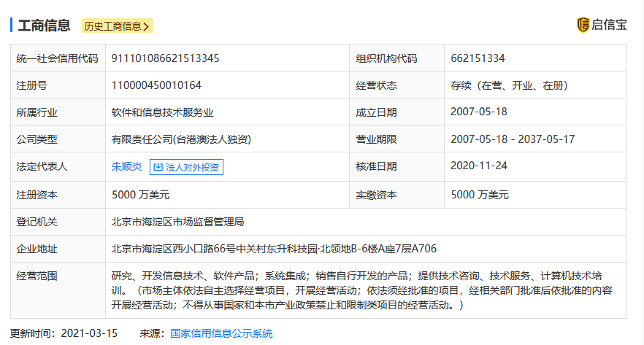This screenshot has width=644, height=345.
Task: Click the 启信宝 shield logo icon
Action: (583, 25)
